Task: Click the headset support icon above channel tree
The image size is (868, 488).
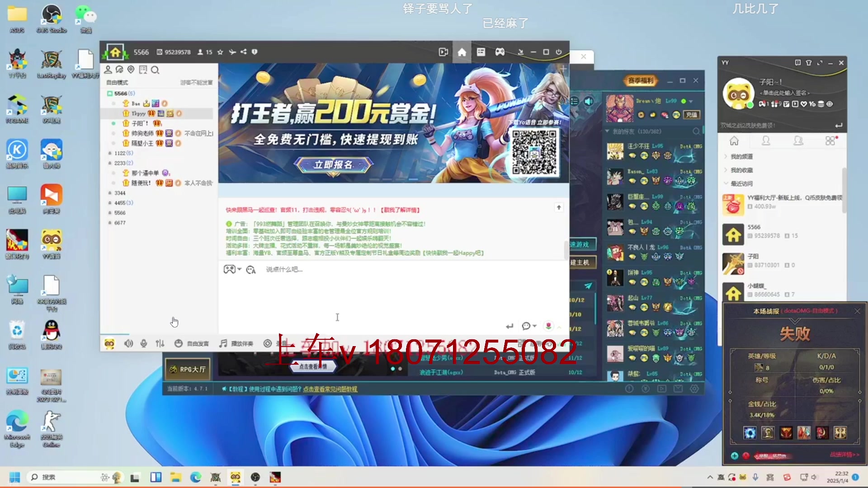Action: pos(119,70)
